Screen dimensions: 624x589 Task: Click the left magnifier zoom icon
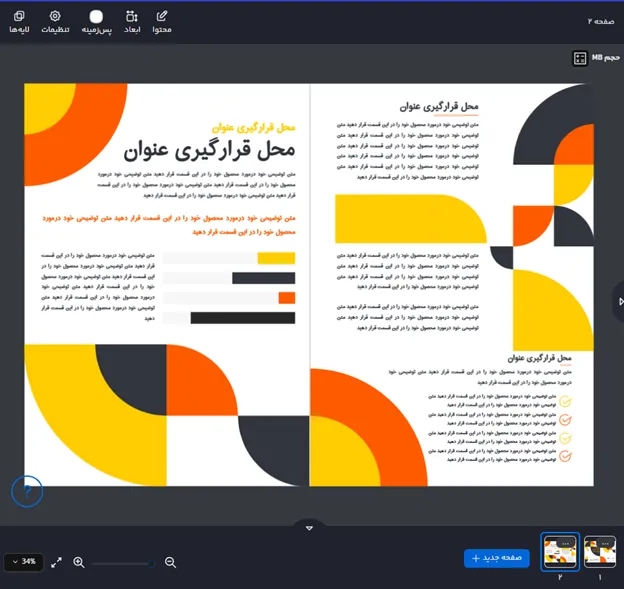(79, 562)
